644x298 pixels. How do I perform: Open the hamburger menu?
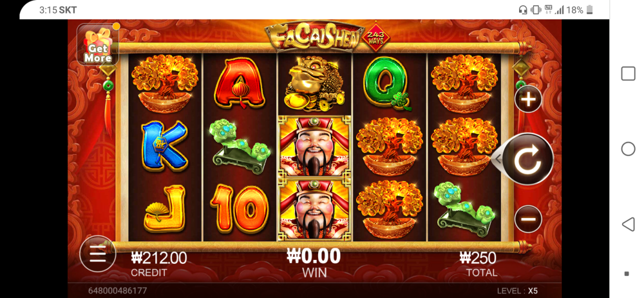(98, 253)
